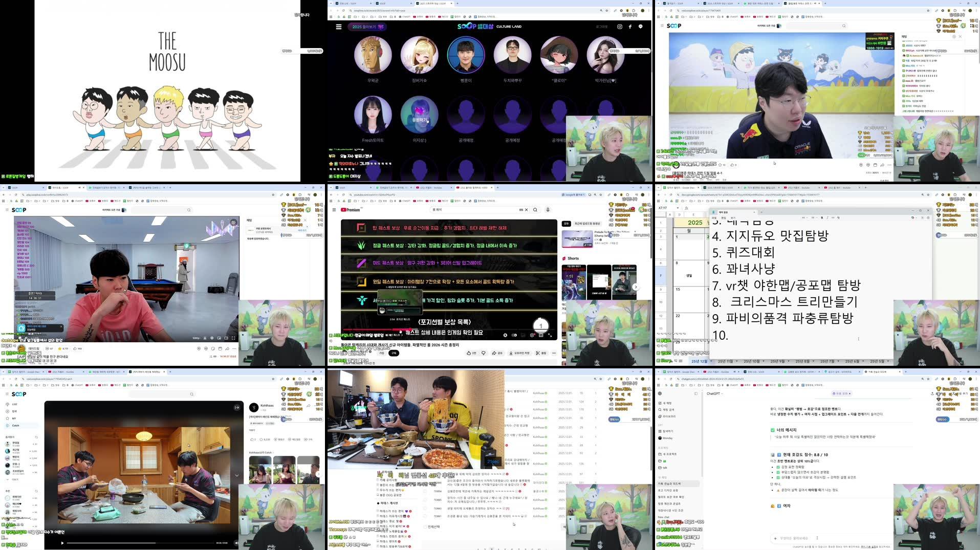The width and height of the screenshot is (980, 550).
Task: Open the YouTube player settings gear
Action: (x=532, y=336)
